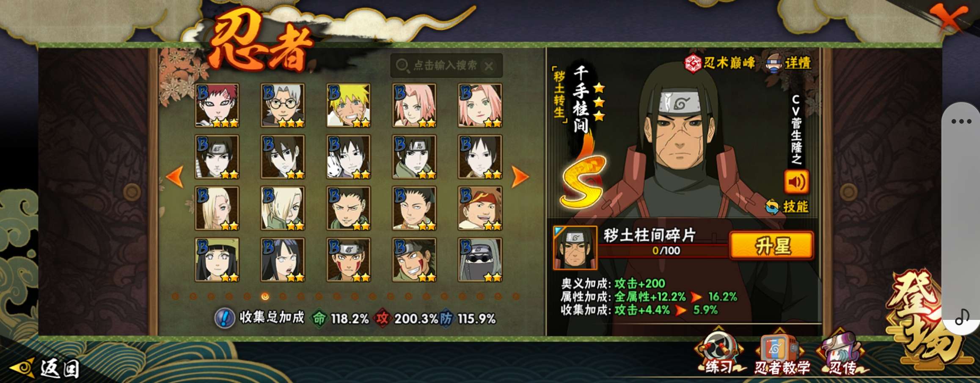Play the character voice speaker icon
Image resolution: width=980 pixels, height=383 pixels.
pos(796,182)
